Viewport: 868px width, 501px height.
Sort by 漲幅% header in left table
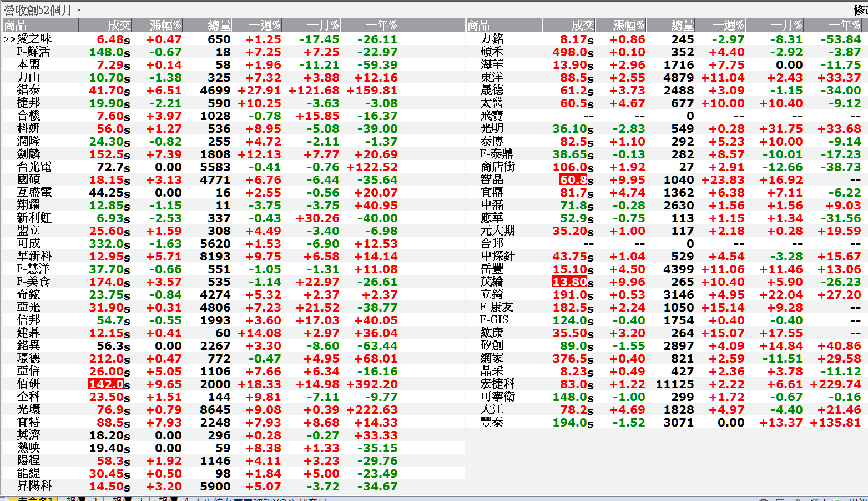[x=165, y=25]
